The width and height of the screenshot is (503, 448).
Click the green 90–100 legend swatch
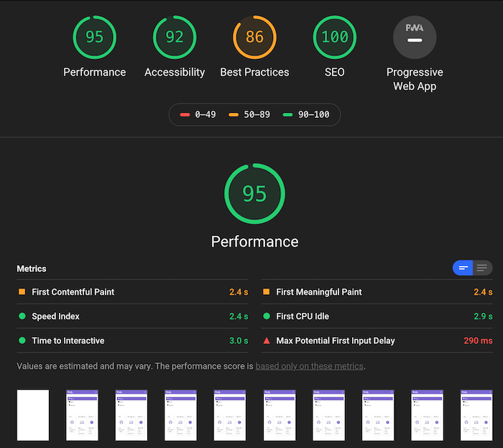287,114
